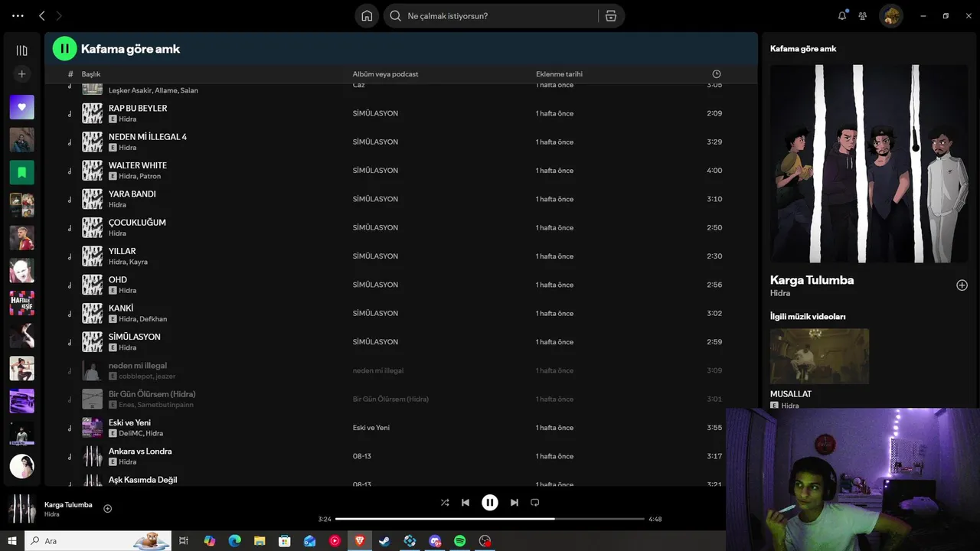Open artist Defkhan on KANKİ row

153,319
